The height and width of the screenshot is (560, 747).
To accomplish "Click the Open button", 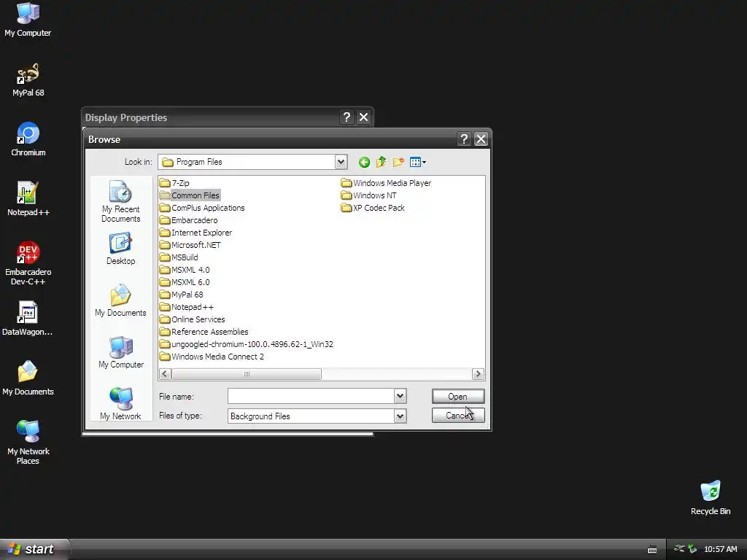I will pyautogui.click(x=458, y=396).
